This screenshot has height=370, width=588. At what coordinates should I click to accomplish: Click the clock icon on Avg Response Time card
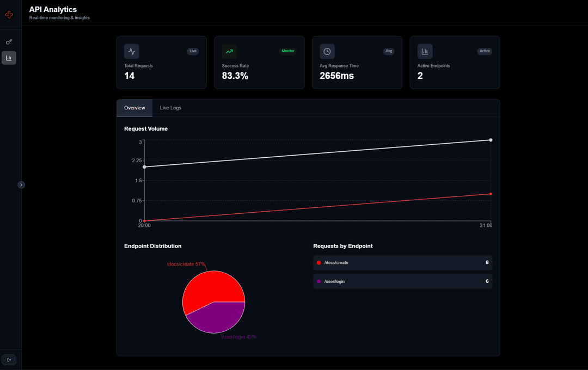[x=327, y=51]
